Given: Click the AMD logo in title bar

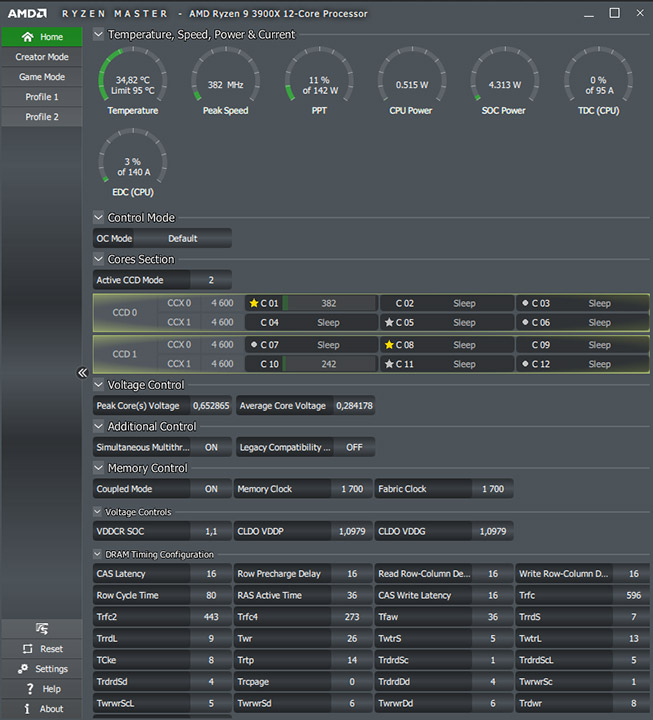Looking at the screenshot, I should pos(27,13).
